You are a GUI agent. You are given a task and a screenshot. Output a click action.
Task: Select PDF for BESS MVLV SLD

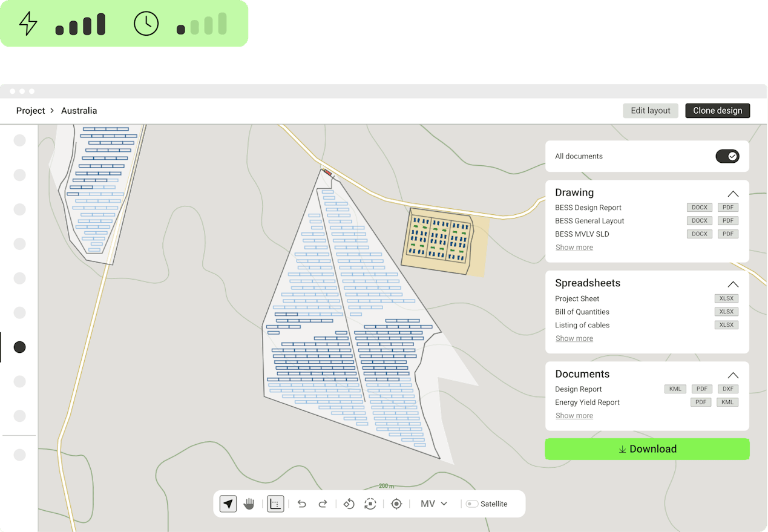tap(728, 234)
